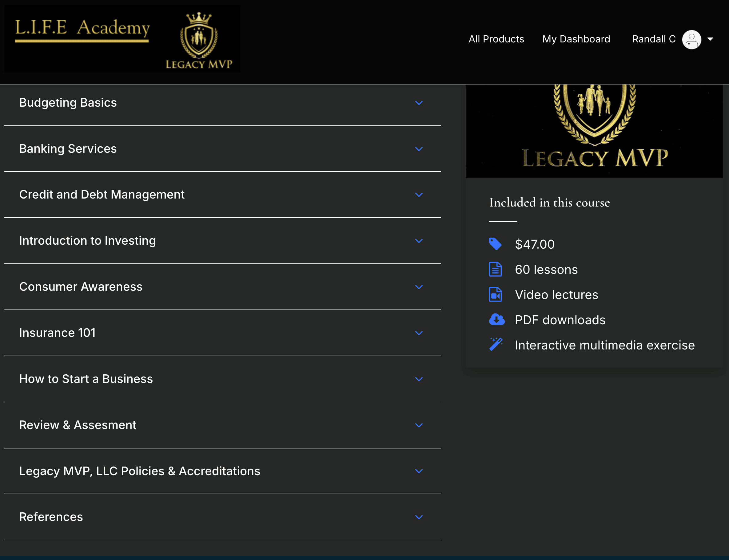
Task: Open the Randall C avatar icon
Action: pos(692,39)
